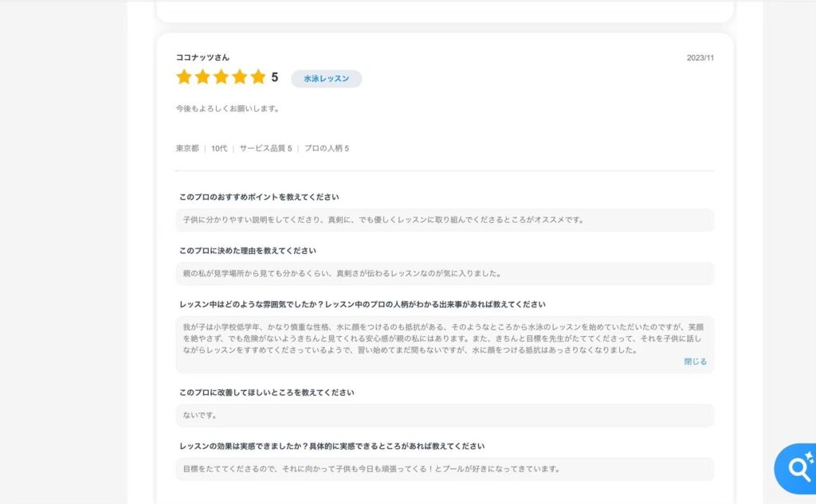816x504 pixels.
Task: Click the おすすめポイント answer box
Action: pos(444,220)
